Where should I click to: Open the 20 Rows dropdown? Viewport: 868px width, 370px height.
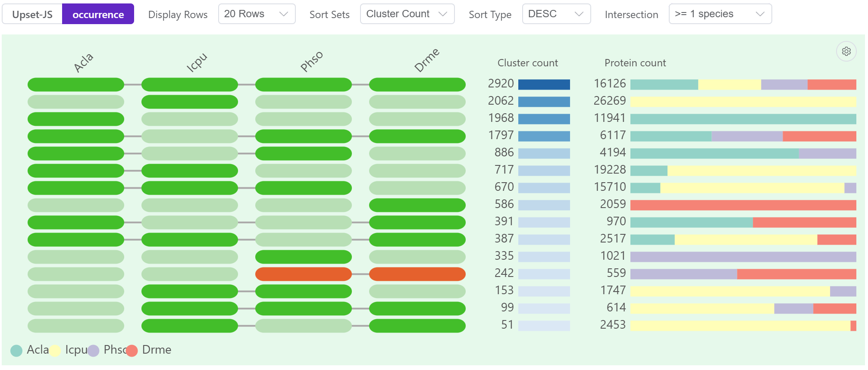pos(256,14)
